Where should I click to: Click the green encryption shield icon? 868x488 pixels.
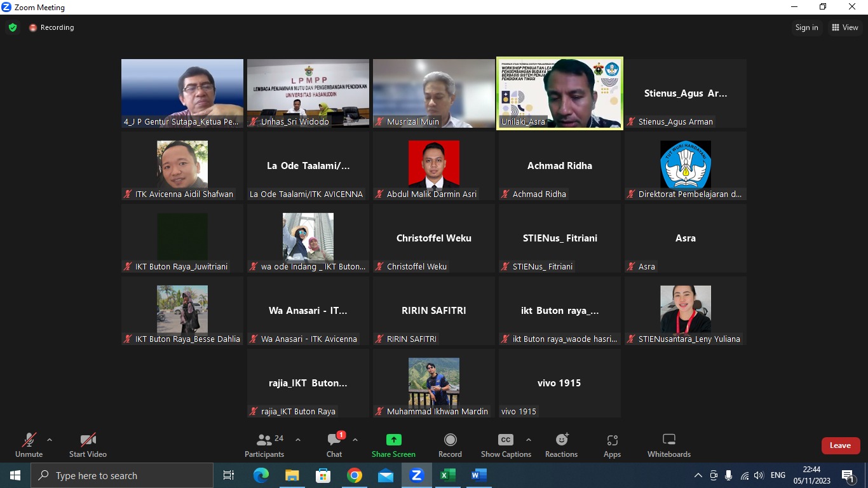[x=13, y=27]
